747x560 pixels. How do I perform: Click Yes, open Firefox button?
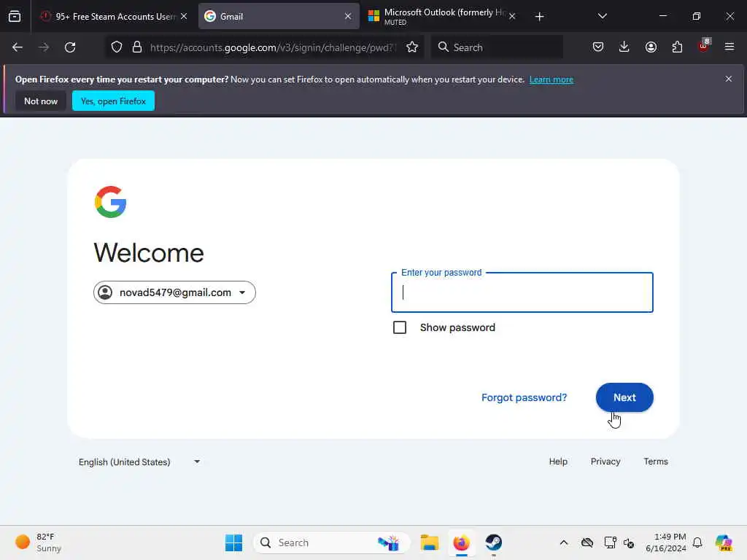click(x=113, y=101)
